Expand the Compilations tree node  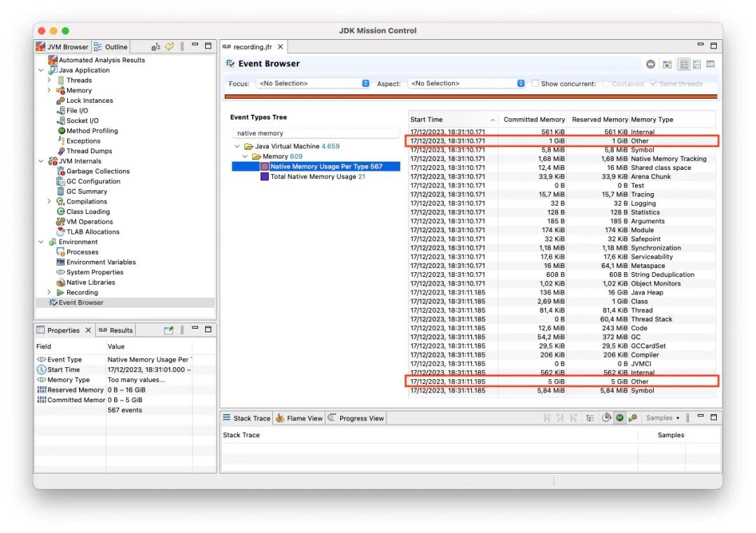coord(49,201)
